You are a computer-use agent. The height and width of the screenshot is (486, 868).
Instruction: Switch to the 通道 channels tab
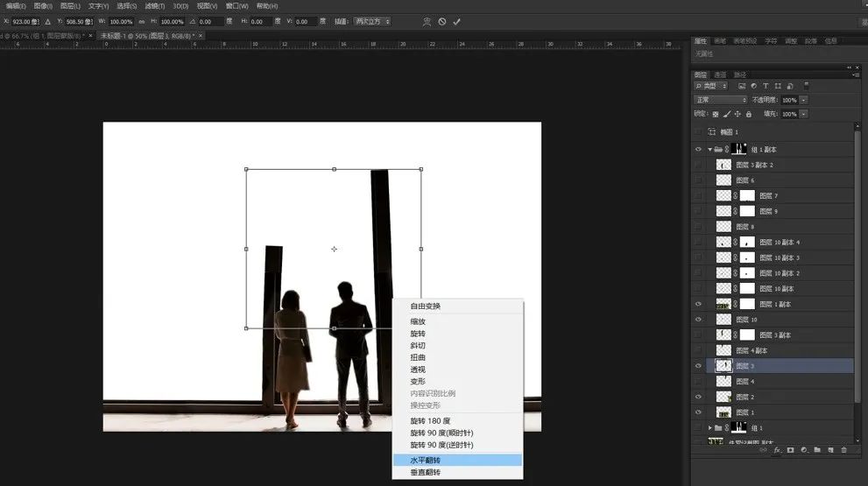[720, 74]
